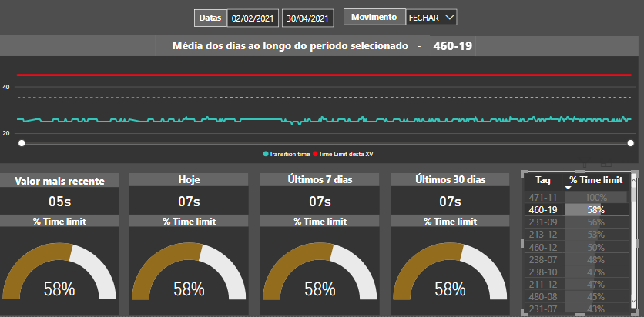
Task: Click the Valor mais recente header
Action: [59, 181]
